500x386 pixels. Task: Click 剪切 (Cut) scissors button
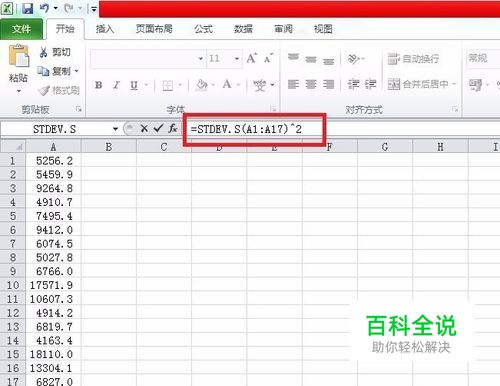coord(55,52)
